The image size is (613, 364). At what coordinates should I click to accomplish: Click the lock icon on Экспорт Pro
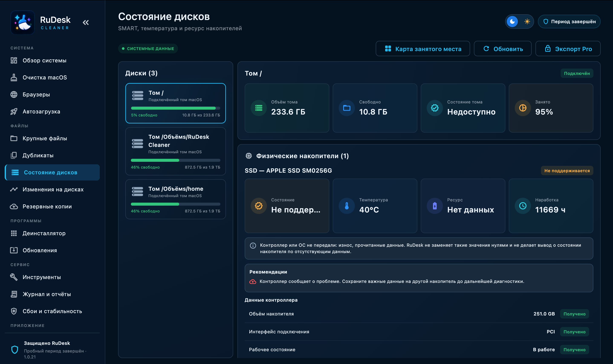tap(548, 48)
